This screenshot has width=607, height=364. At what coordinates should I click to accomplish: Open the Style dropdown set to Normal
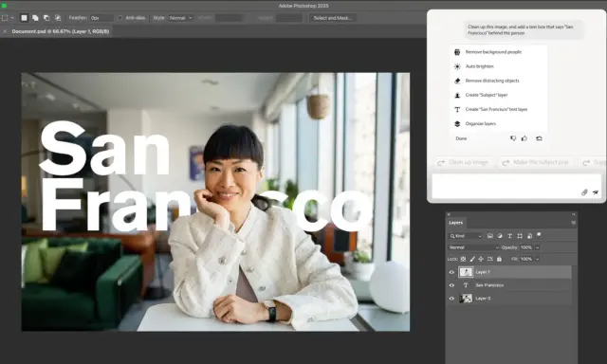[x=180, y=18]
